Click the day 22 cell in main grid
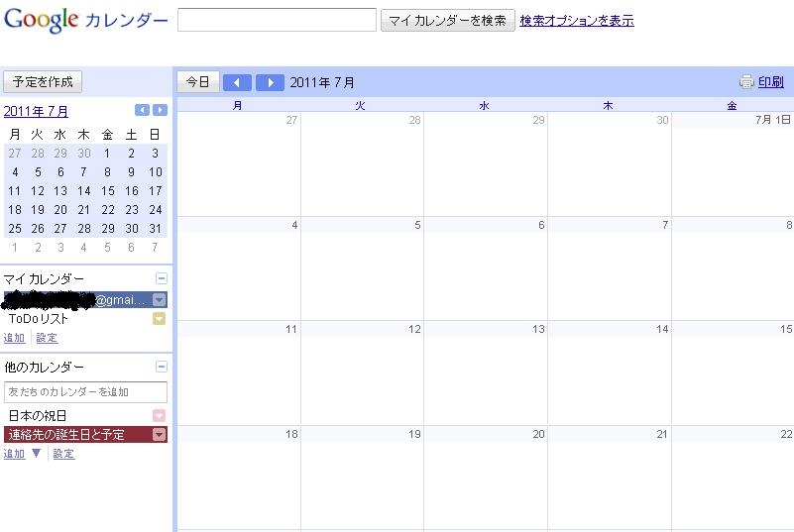This screenshot has height=532, width=794. coord(733,479)
